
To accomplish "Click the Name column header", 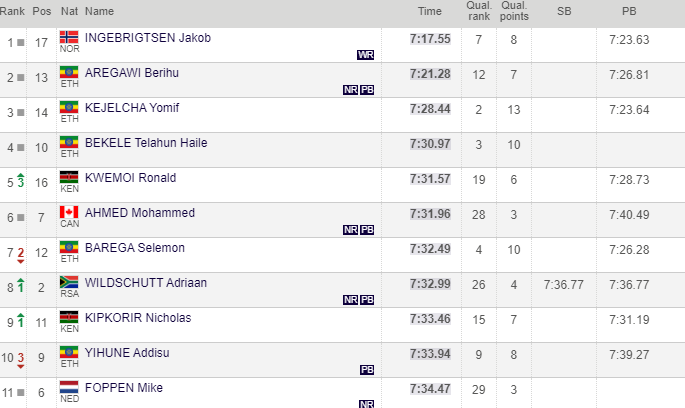I will point(100,11).
